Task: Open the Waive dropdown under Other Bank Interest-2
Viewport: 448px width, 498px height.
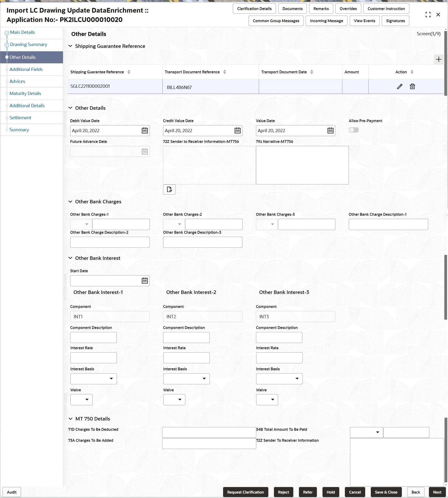Action: [174, 399]
